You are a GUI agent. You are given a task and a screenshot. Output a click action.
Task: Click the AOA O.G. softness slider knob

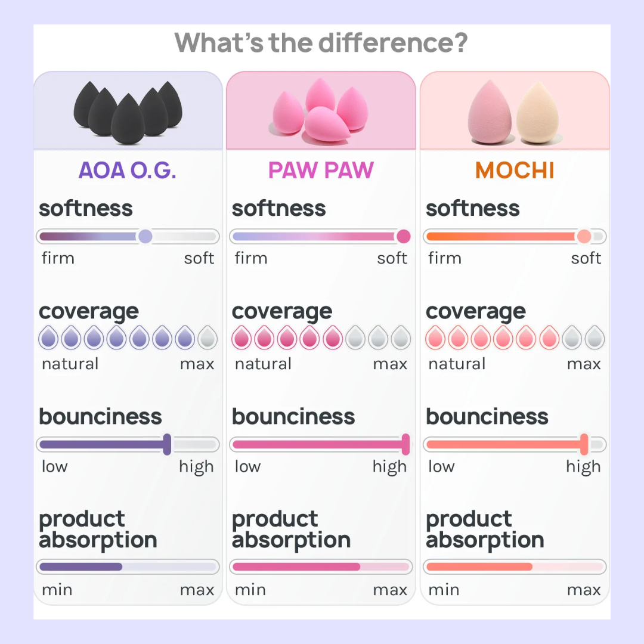[145, 236]
